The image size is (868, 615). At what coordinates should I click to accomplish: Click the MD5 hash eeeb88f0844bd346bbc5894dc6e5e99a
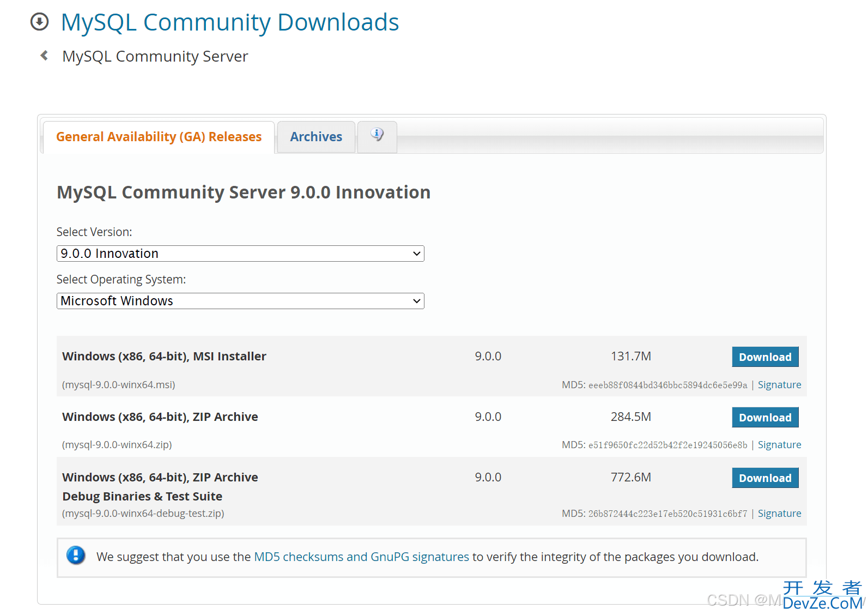667,385
